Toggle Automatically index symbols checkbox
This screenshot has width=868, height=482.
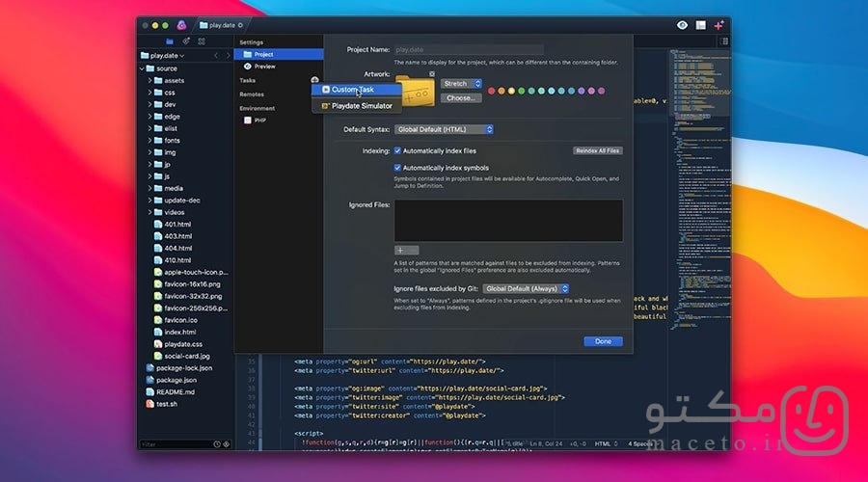397,168
